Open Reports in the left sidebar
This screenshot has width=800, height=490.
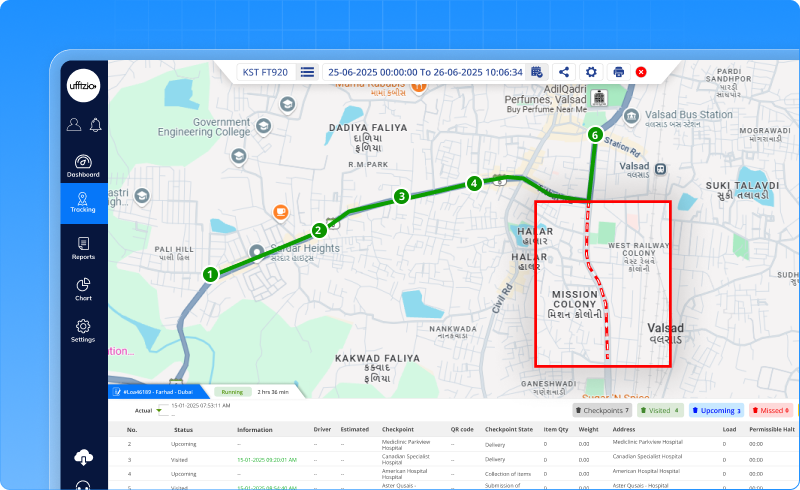point(83,248)
